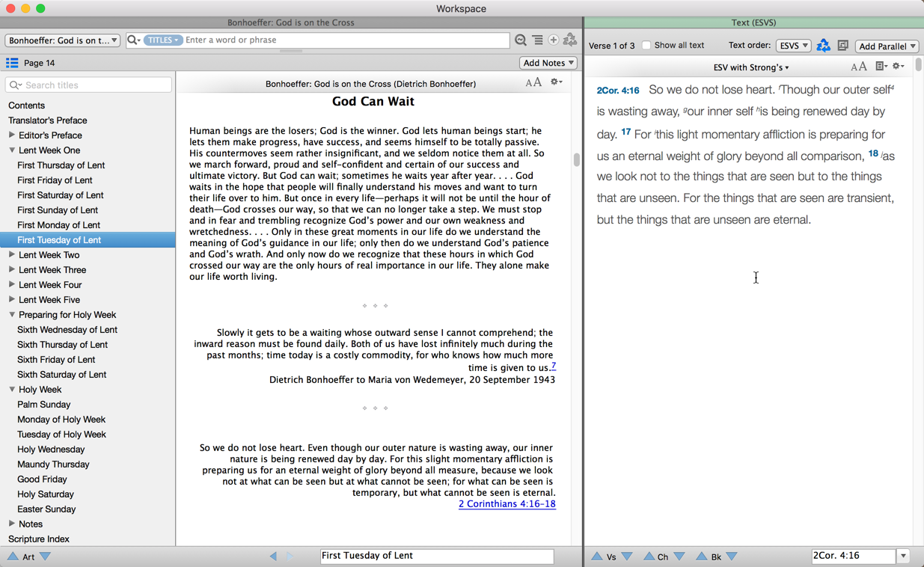
Task: Select Contents in the sidebar
Action: pyautogui.click(x=26, y=105)
